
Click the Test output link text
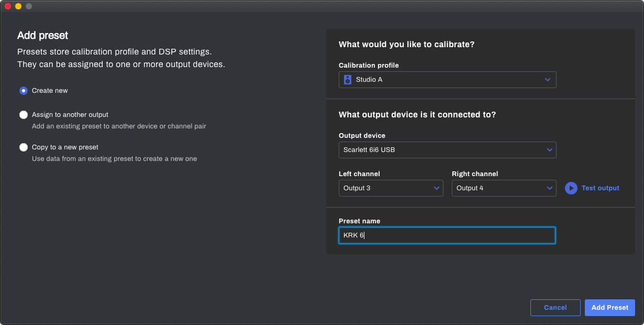pos(601,188)
